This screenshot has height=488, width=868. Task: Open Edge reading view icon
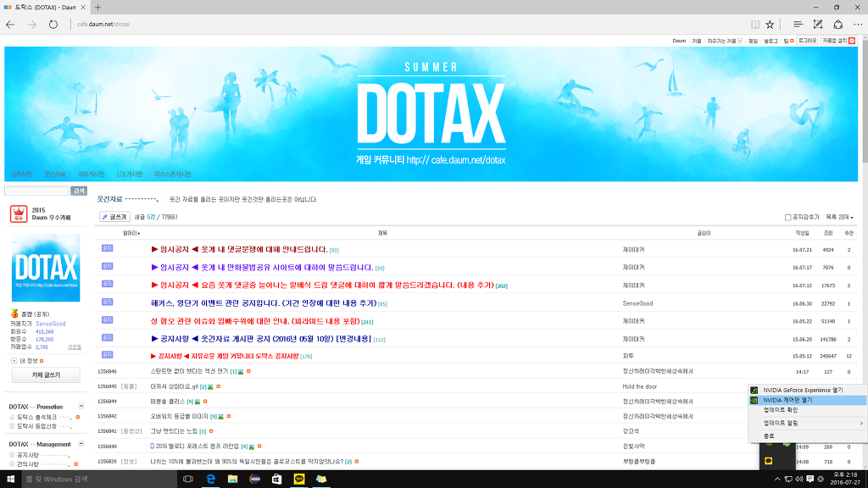tap(755, 25)
